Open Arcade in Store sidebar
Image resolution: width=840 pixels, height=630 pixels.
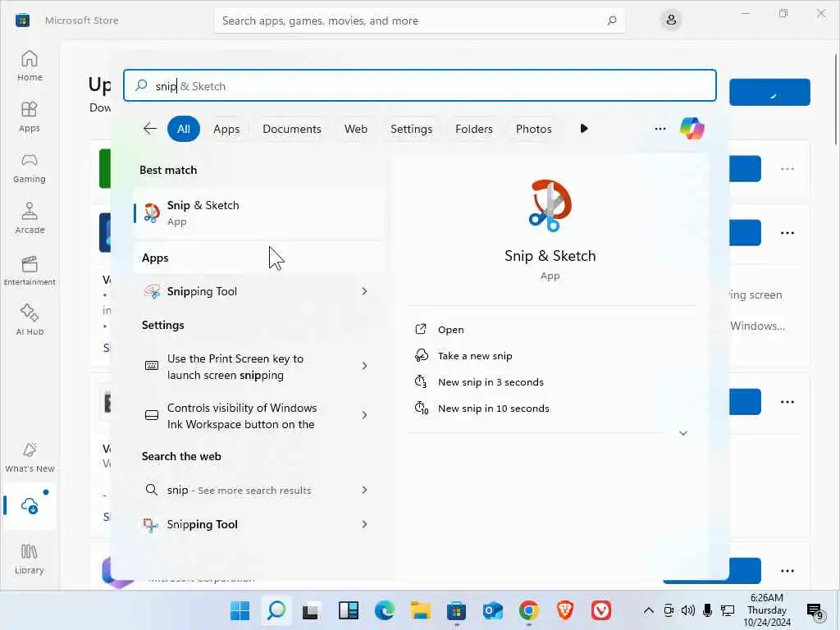pyautogui.click(x=30, y=218)
